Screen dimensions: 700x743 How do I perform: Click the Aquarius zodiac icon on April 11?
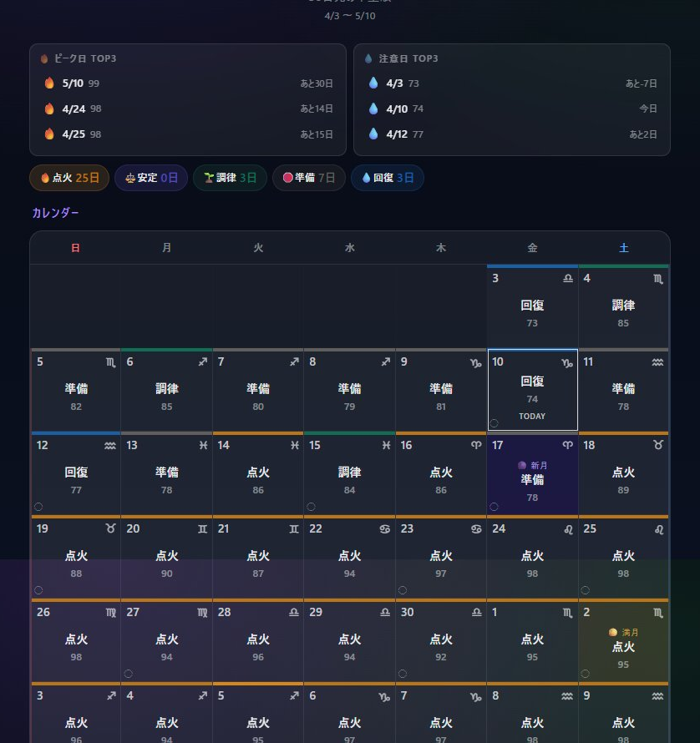tap(658, 362)
